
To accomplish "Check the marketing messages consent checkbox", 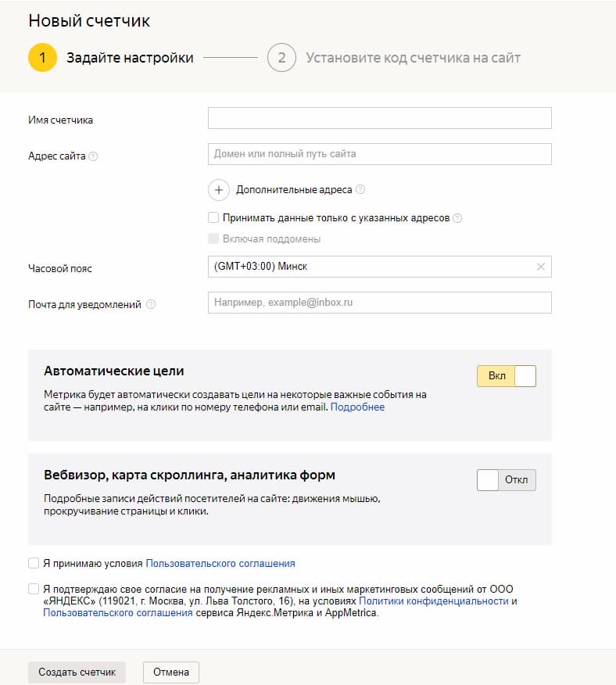I will point(34,589).
